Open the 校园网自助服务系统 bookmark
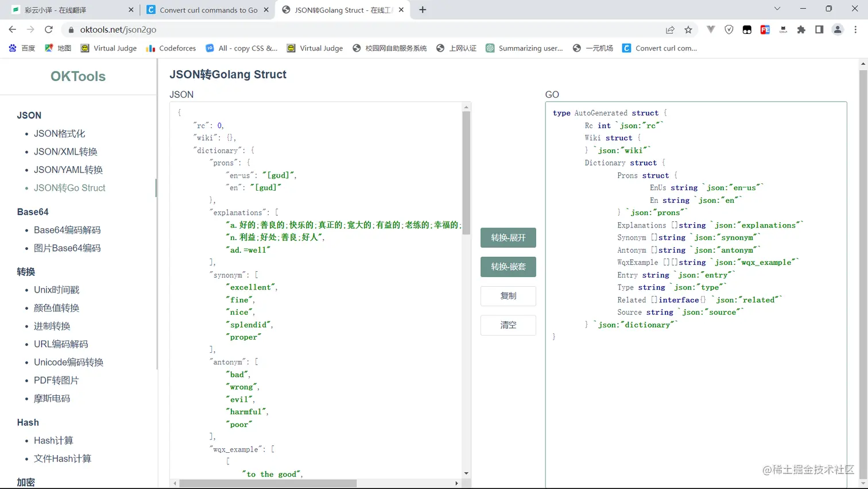 click(x=390, y=48)
